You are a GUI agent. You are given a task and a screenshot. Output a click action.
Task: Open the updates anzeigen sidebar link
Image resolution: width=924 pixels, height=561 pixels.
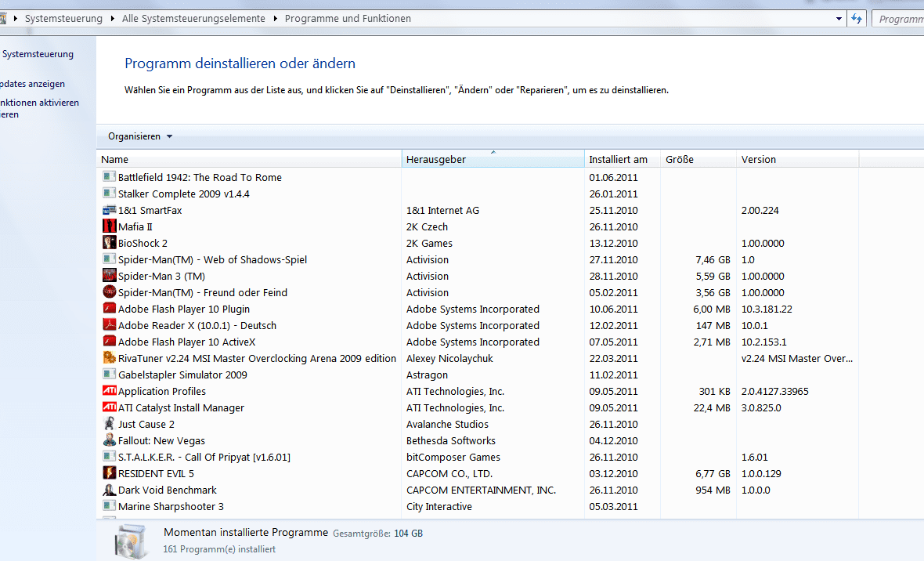click(32, 84)
